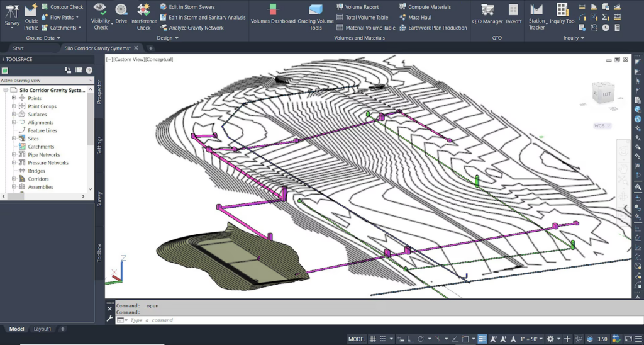
Task: Switch to the Layout1 tab
Action: tap(43, 329)
